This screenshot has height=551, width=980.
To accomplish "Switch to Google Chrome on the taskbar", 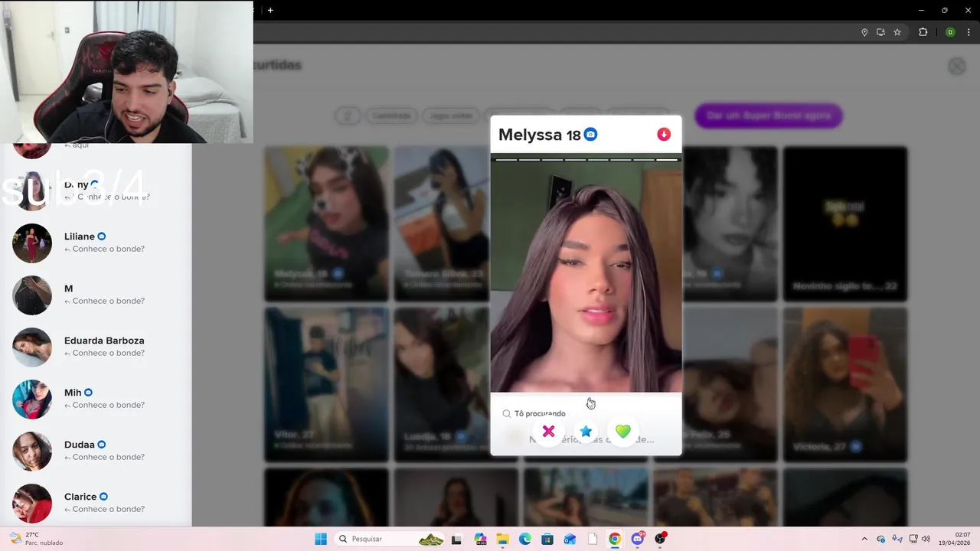I will [615, 539].
